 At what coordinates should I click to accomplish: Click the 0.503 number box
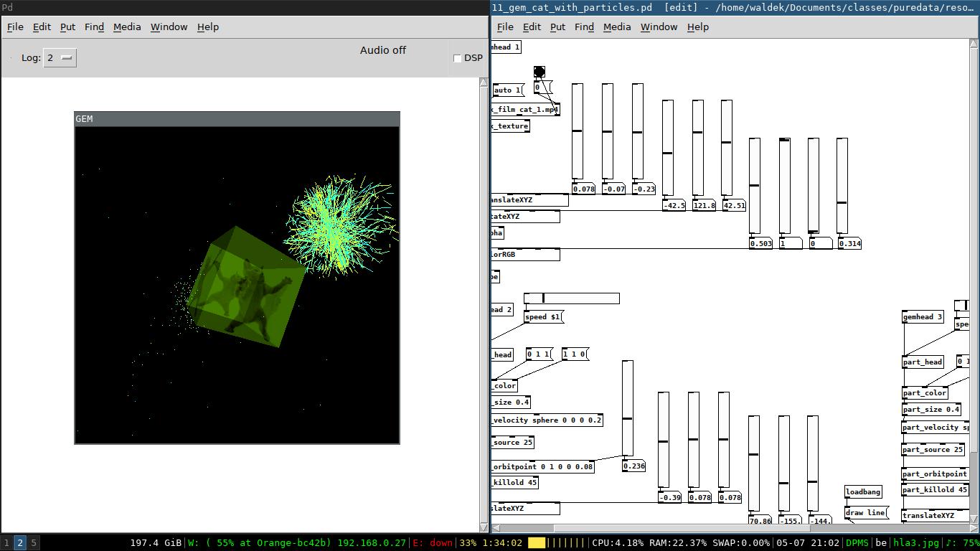point(760,243)
